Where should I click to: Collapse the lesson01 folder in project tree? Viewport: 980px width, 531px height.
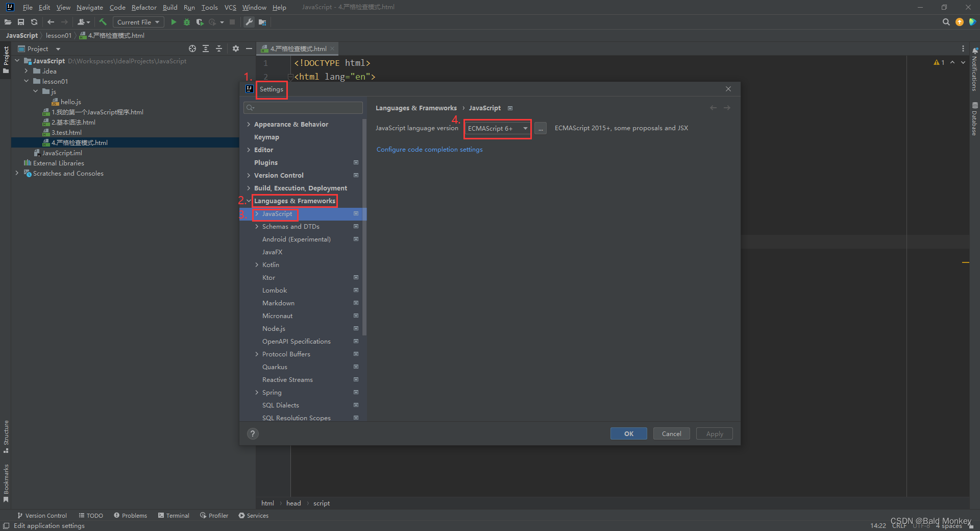pyautogui.click(x=27, y=81)
